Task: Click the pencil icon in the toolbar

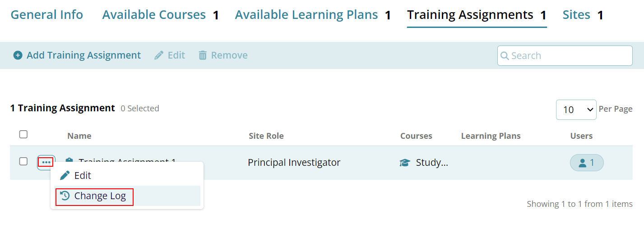Action: 159,55
